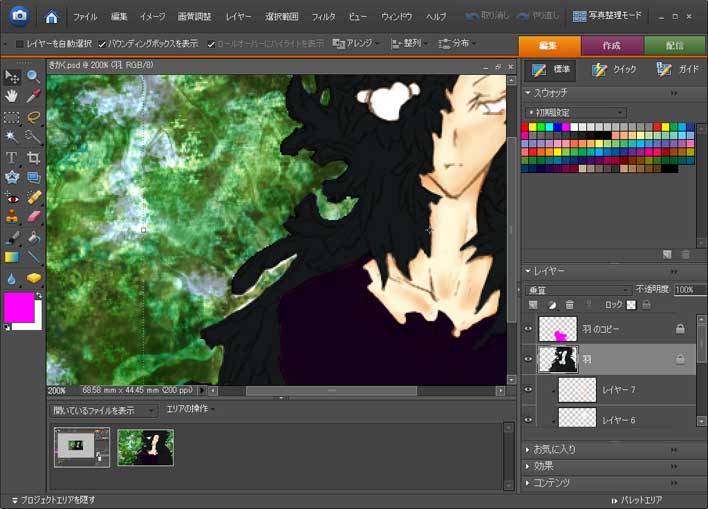
Task: Open 開いているファイルを表示 dropdown
Action: (x=103, y=411)
